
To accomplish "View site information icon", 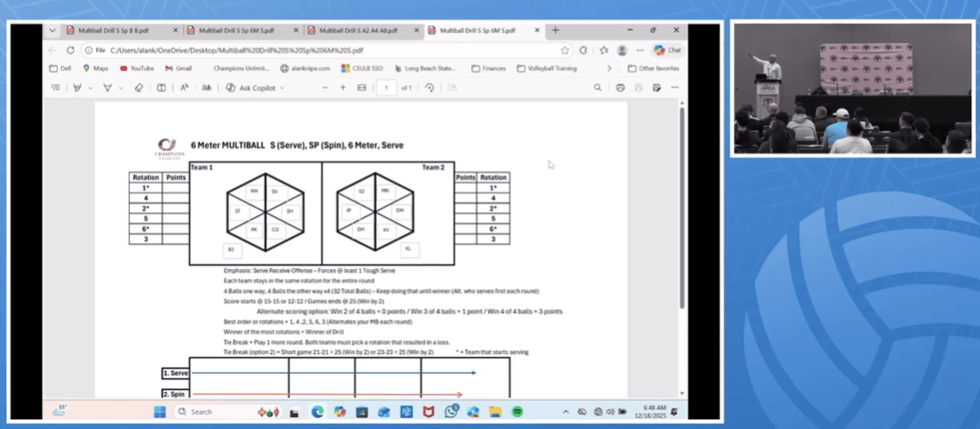I will 89,50.
